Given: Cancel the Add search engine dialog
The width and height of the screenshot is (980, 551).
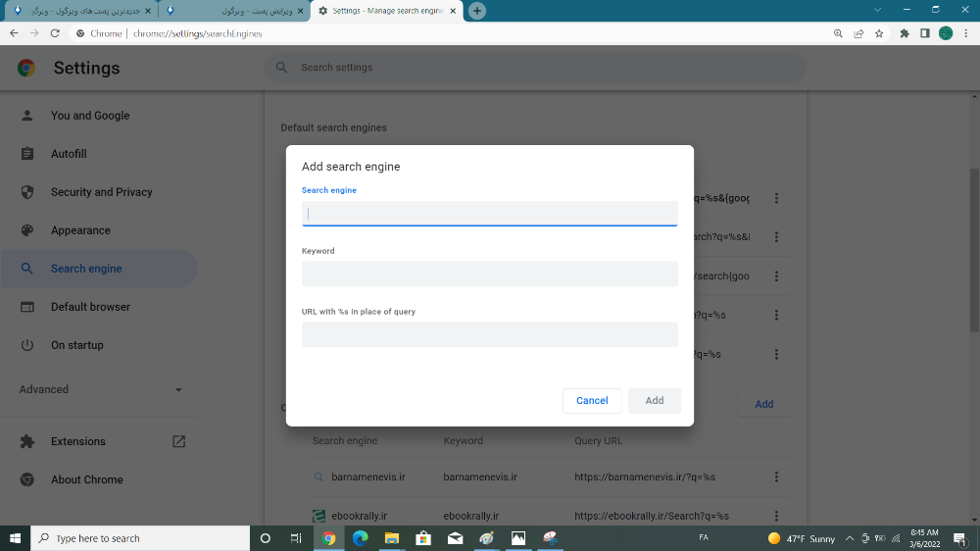Looking at the screenshot, I should (592, 401).
